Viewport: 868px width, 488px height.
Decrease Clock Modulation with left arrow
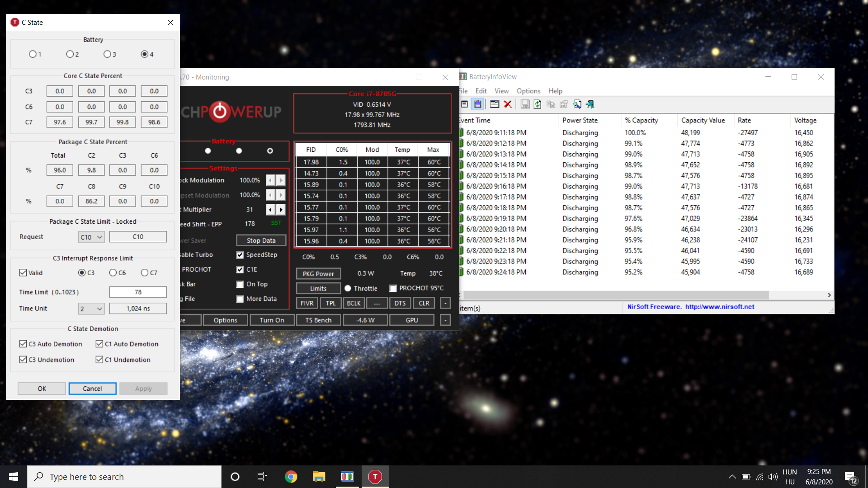click(270, 180)
